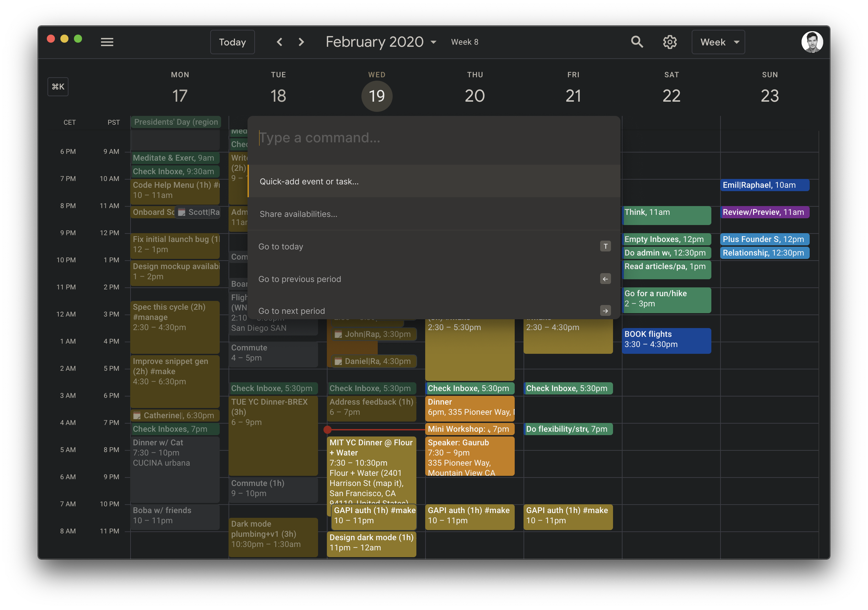Viewport: 868px width, 610px height.
Task: Click the green macOS fullscreen button
Action: (x=78, y=39)
